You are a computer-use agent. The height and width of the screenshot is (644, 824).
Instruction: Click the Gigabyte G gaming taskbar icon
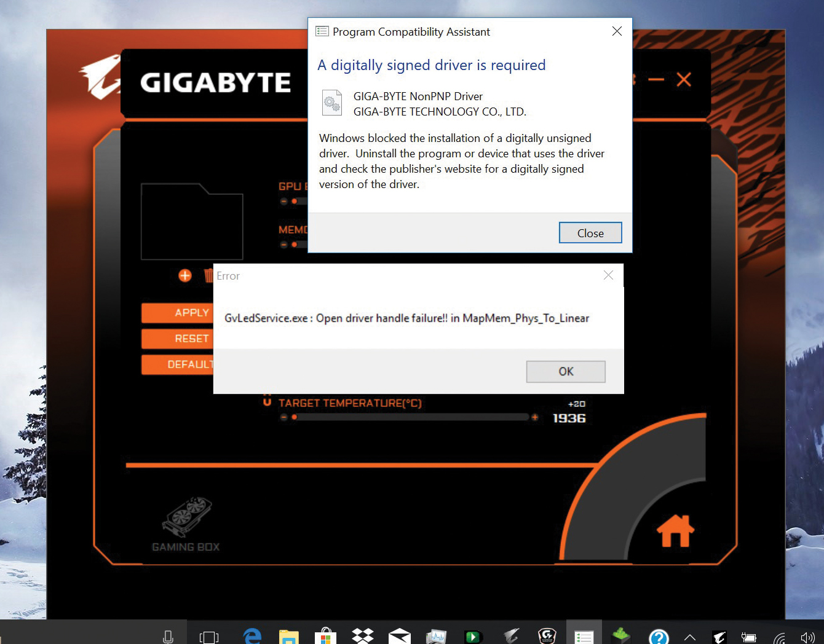point(547,637)
